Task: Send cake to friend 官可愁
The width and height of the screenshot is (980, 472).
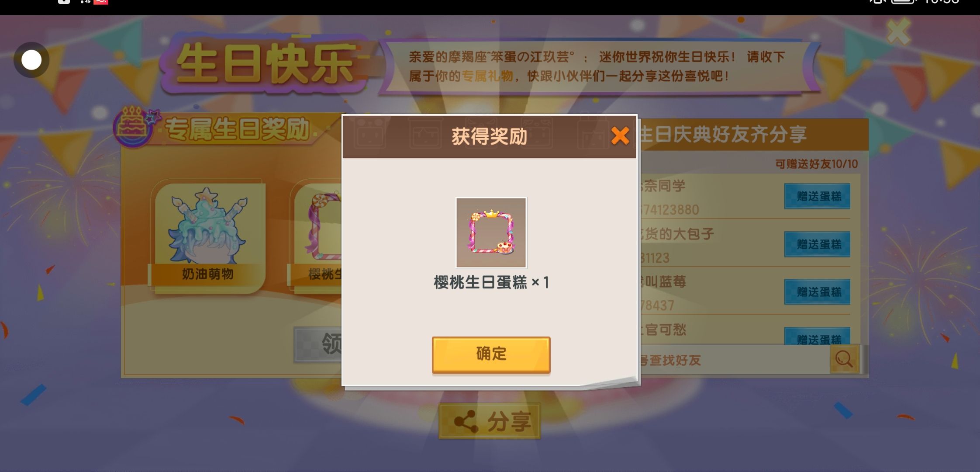Action: point(817,337)
